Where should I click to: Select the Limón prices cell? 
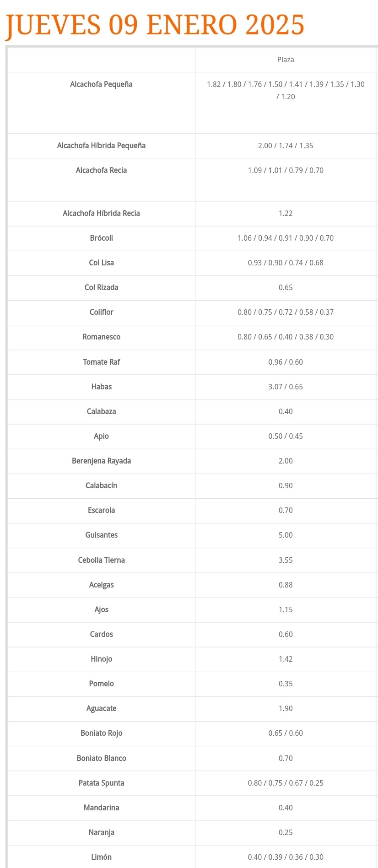286,857
